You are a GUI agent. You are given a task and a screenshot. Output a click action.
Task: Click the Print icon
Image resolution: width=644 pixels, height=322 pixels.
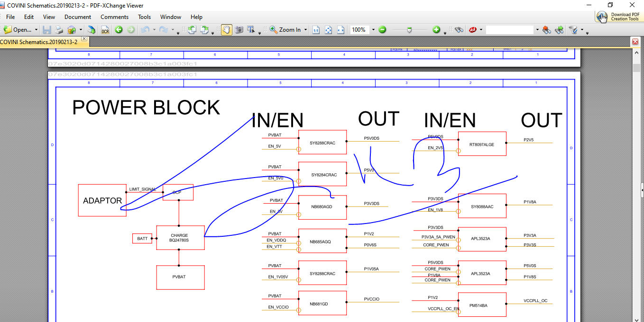pyautogui.click(x=59, y=30)
